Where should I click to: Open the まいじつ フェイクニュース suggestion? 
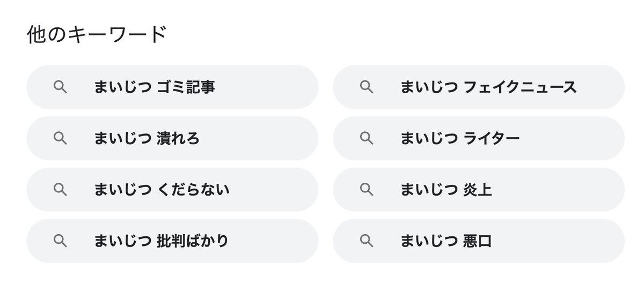(479, 87)
